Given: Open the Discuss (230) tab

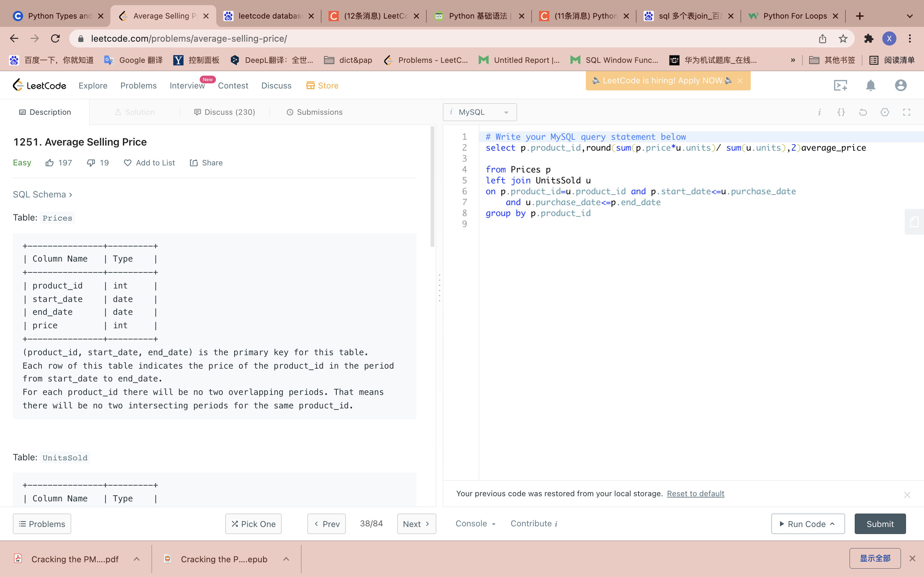Looking at the screenshot, I should [x=225, y=112].
